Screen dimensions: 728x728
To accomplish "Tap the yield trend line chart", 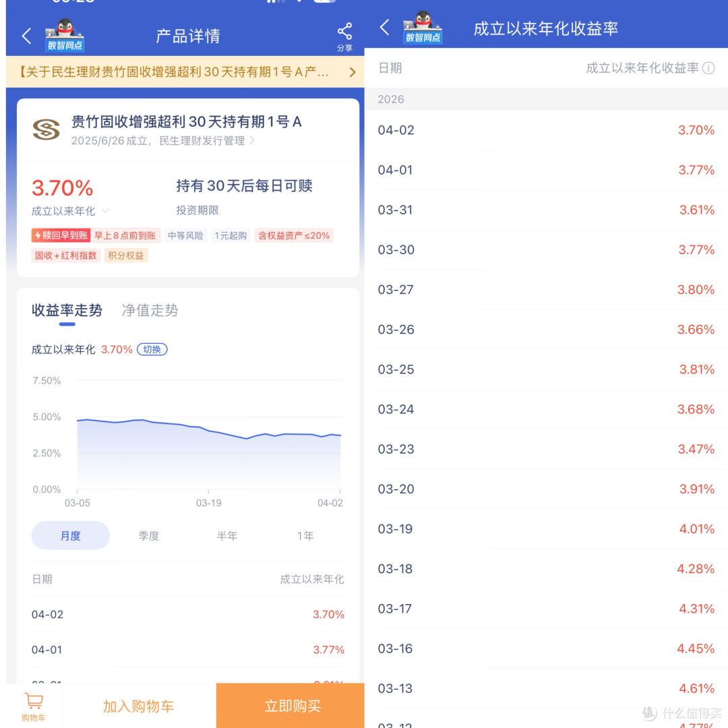I will click(208, 453).
